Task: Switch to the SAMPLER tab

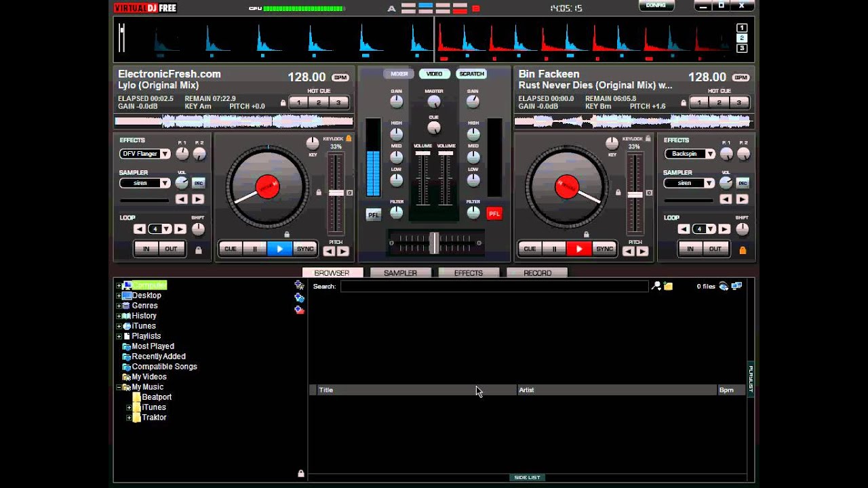Action: (x=400, y=272)
